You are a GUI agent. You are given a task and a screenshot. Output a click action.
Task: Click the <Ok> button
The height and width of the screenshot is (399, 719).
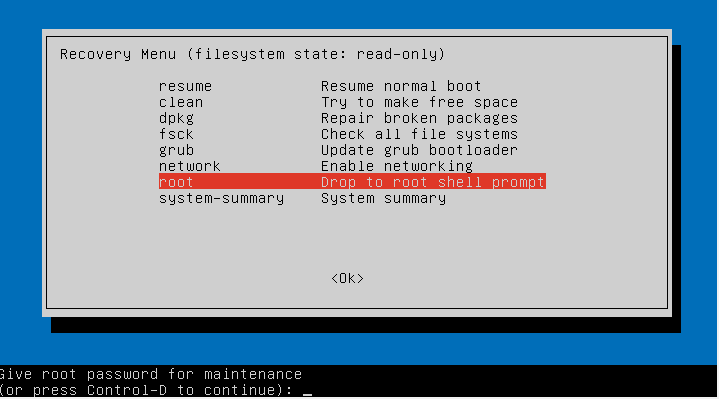click(347, 278)
